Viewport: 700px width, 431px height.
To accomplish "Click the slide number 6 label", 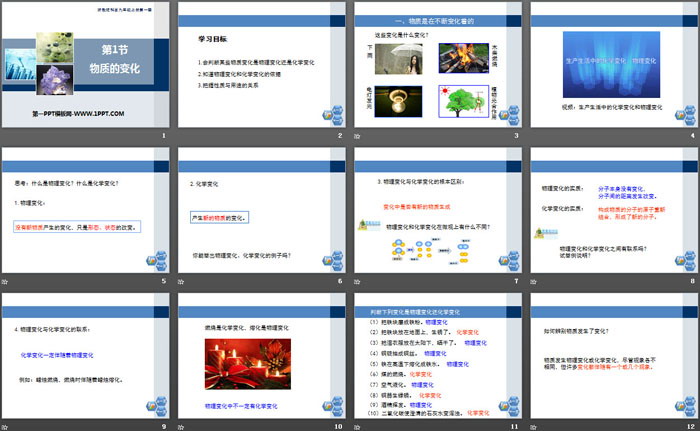I will [339, 282].
